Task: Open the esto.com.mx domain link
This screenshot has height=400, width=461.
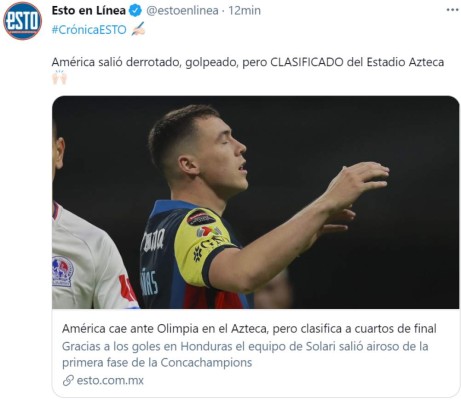Action: pos(110,380)
